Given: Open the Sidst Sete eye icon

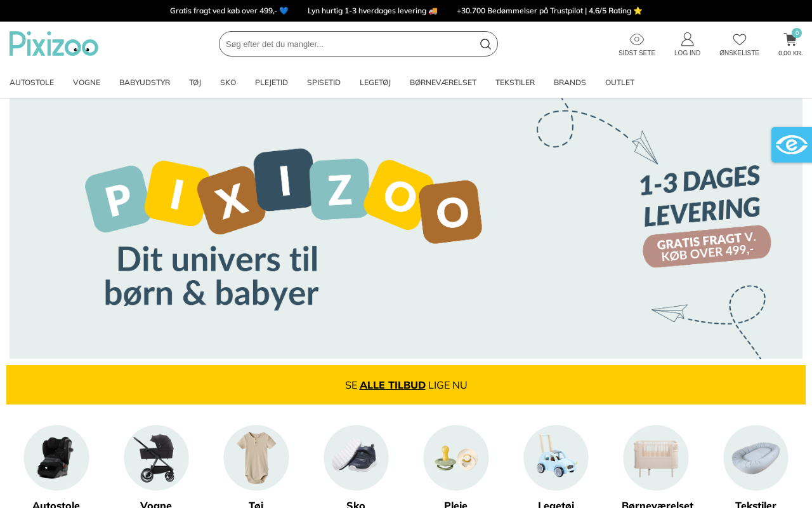Looking at the screenshot, I should [637, 39].
